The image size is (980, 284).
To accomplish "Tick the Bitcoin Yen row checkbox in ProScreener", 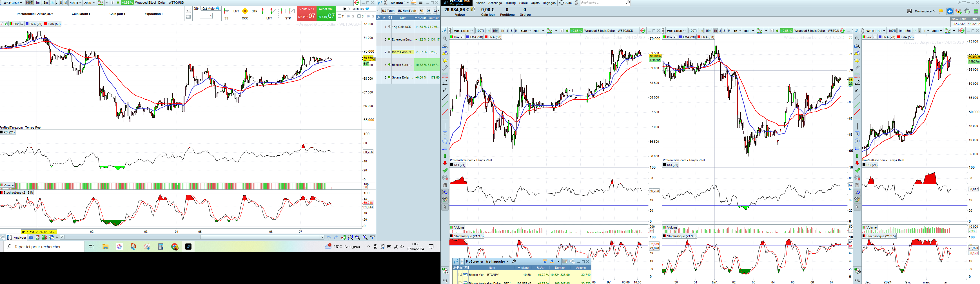I will click(x=460, y=275).
